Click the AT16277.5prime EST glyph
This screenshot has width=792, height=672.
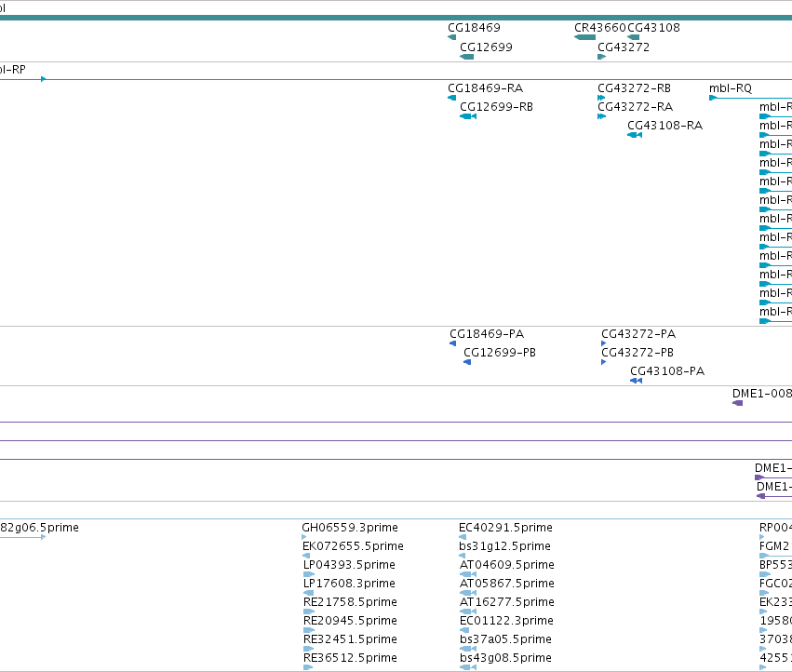pyautogui.click(x=468, y=612)
